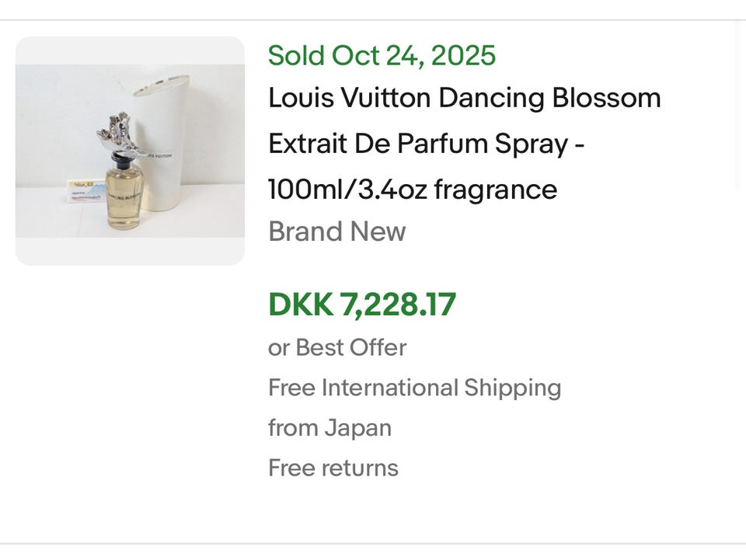Click the perfume listing thumbnail image
The width and height of the screenshot is (746, 560).
click(130, 151)
